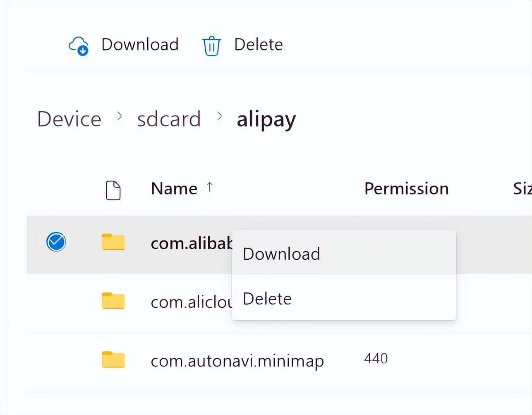
Task: Navigate to Device in breadcrumb
Action: [69, 119]
